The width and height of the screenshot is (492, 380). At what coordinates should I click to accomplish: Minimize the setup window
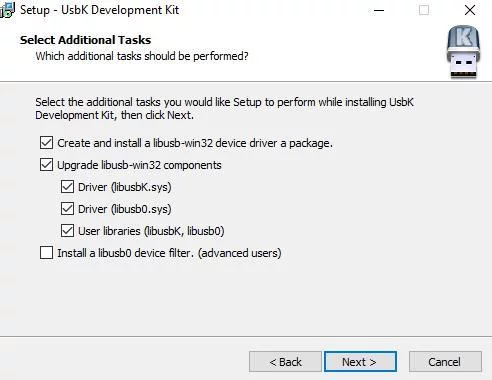point(379,10)
